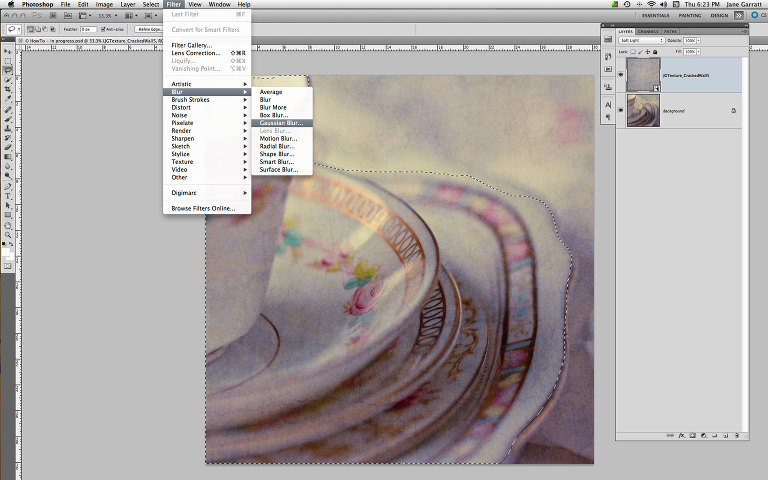
Task: Expand the Artistic filter submenu
Action: pos(207,84)
